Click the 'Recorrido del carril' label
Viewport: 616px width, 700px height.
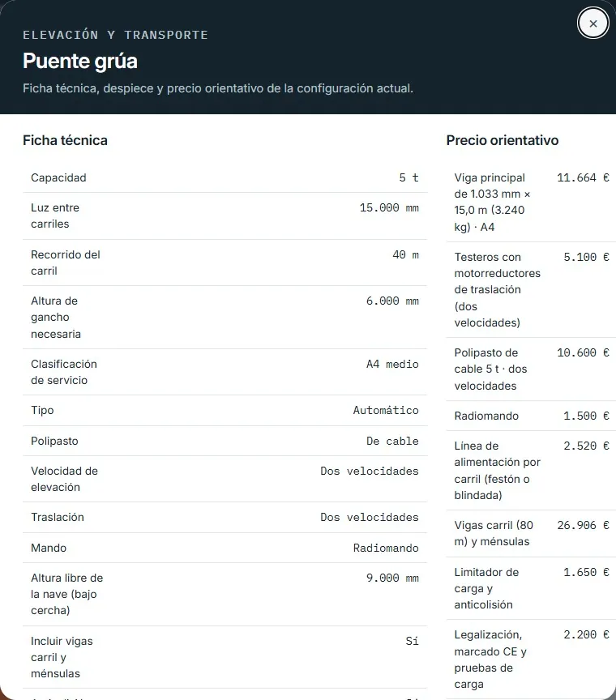click(65, 262)
